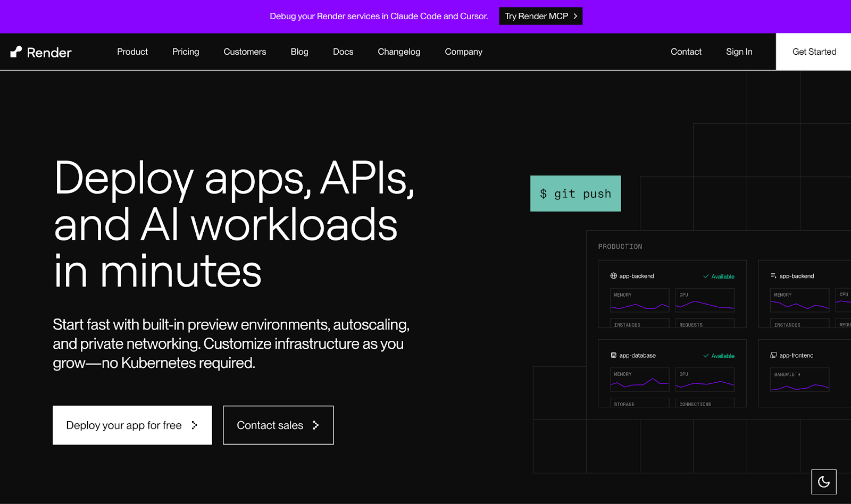Viewport: 851px width, 504px height.
Task: Click the app-database MEMORY chart
Action: 640,380
